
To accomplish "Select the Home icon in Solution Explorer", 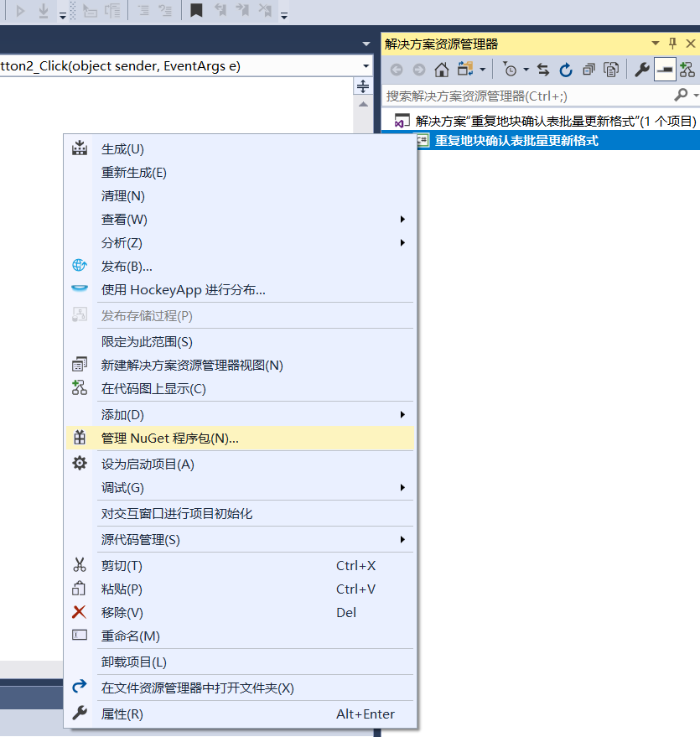I will pos(442,69).
